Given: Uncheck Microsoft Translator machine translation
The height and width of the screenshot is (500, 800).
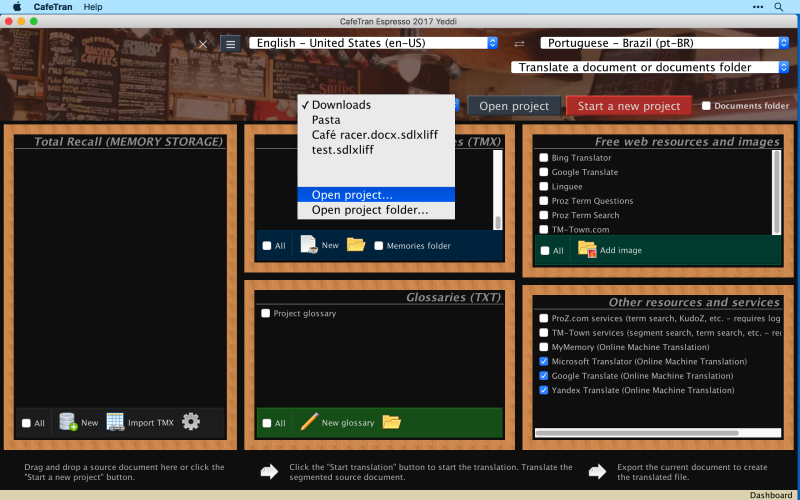Looking at the screenshot, I should coord(544,361).
